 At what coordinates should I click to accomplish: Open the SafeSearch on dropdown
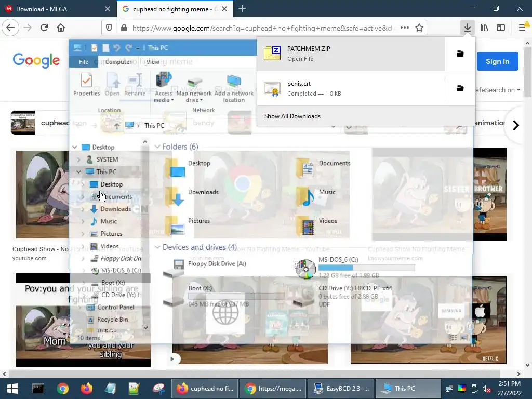[497, 90]
